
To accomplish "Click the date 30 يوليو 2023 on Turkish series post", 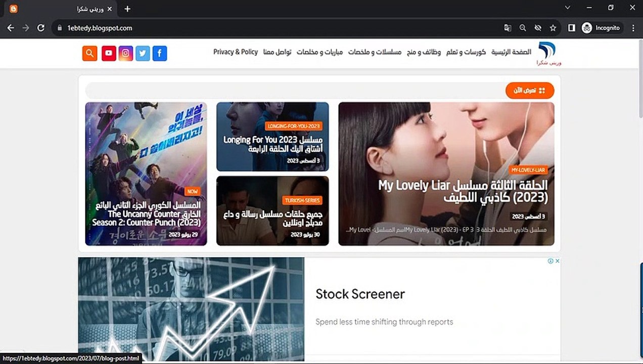I will (306, 235).
